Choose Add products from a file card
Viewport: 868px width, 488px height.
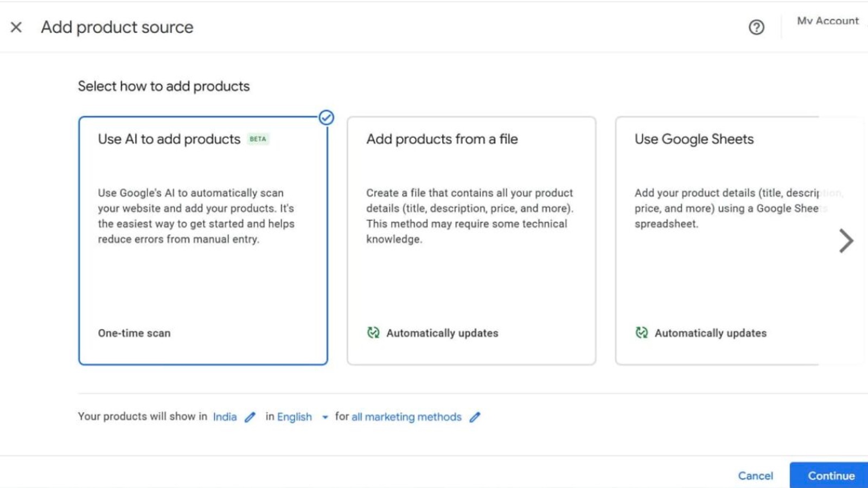pos(471,241)
